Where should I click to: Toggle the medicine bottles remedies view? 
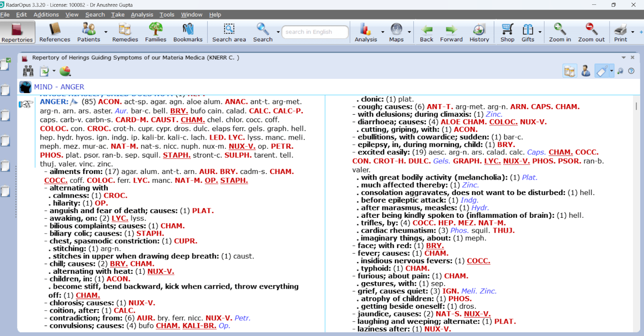(570, 71)
